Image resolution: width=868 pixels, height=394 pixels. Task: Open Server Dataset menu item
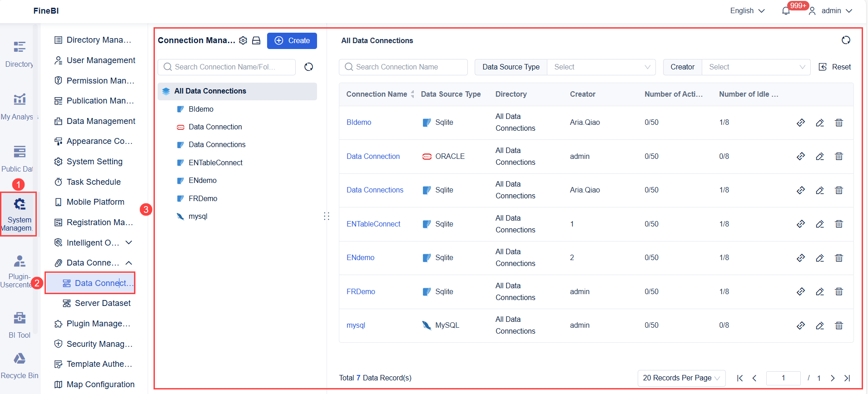click(97, 303)
